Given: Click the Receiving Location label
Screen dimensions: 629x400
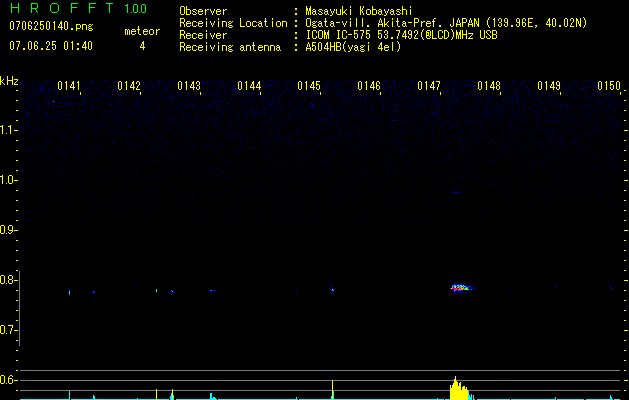Looking at the screenshot, I should point(233,23).
